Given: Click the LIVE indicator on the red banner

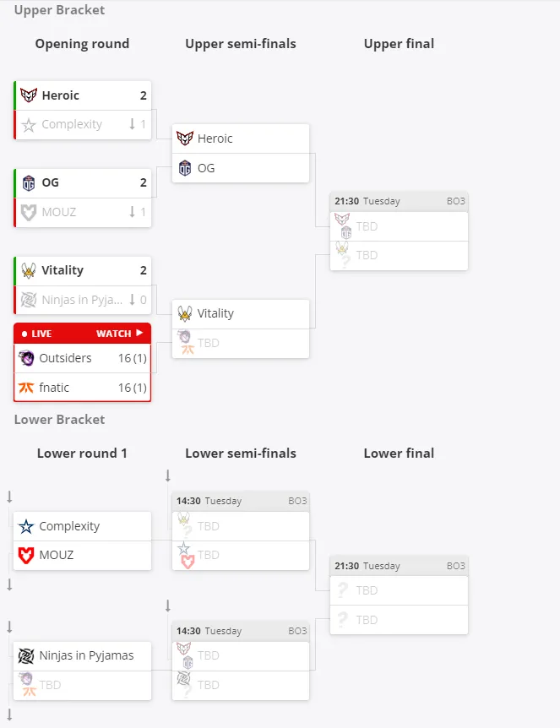Looking at the screenshot, I should click(36, 334).
